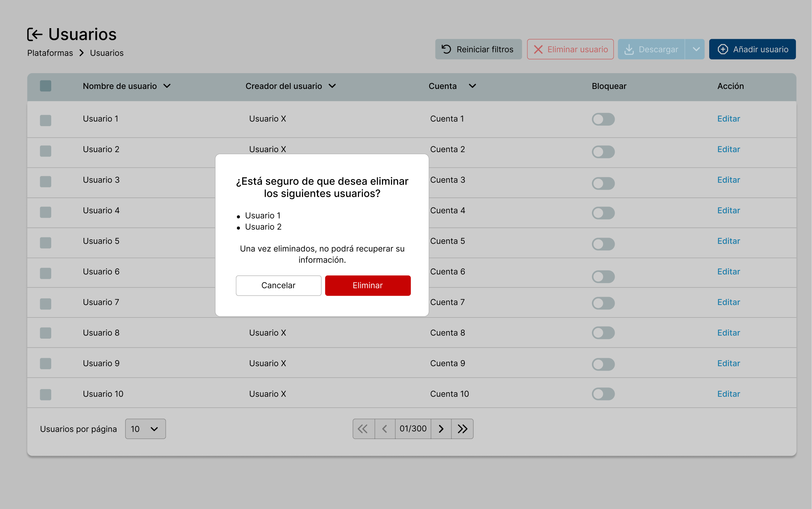812x509 pixels.
Task: Click the Descargar download icon
Action: (x=629, y=49)
